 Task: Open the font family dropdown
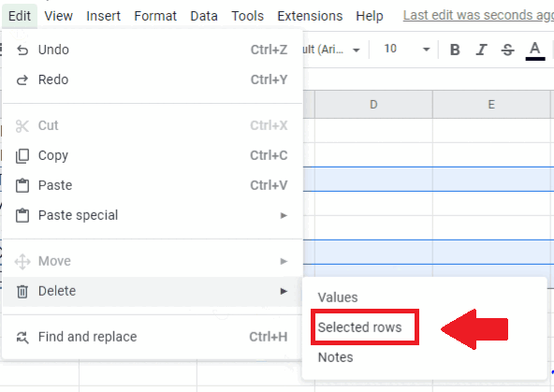coord(331,50)
